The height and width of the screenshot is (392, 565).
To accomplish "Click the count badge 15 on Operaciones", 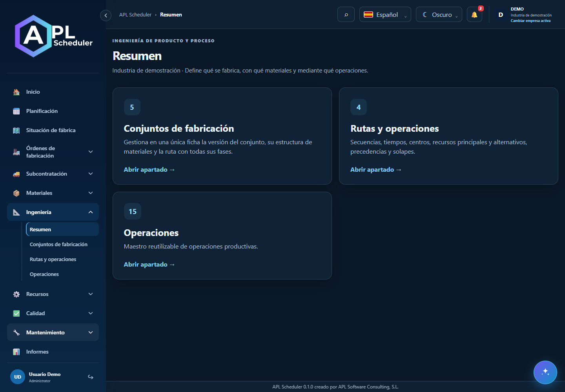I will tap(133, 211).
